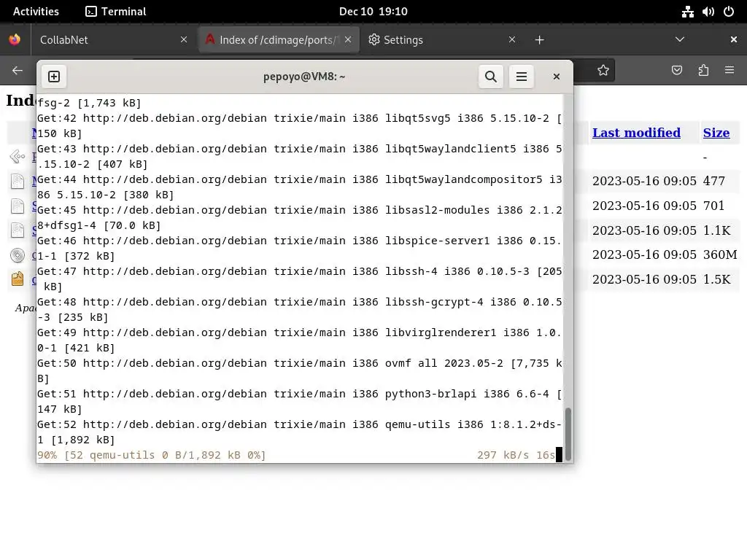Screen dimensions: 747x560
Task: Click the file icon in the 477 row
Action: tap(18, 181)
